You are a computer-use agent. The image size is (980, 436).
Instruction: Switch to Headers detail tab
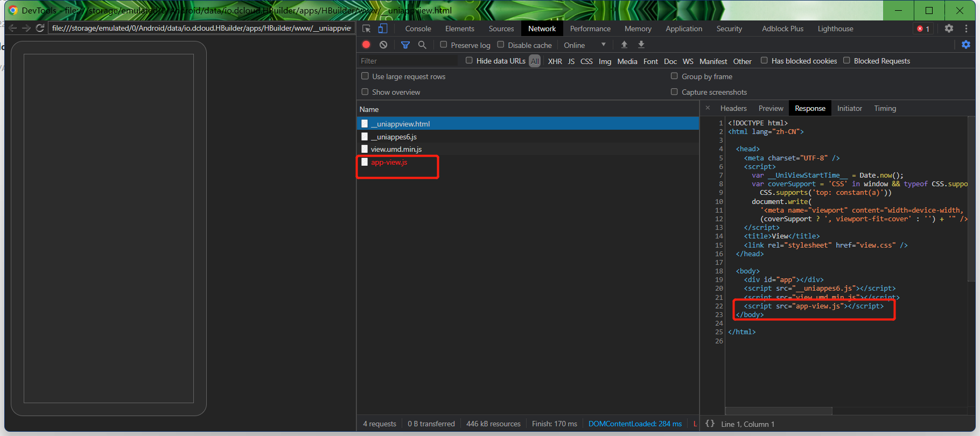(x=733, y=108)
